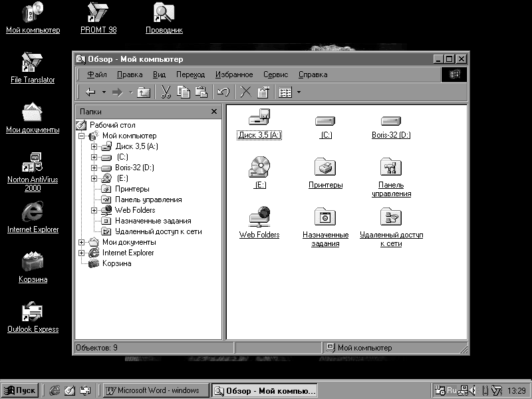Click Обзор - Мой компьютер taskbar button
Screen dimensions: 532x399
[x=265, y=390]
